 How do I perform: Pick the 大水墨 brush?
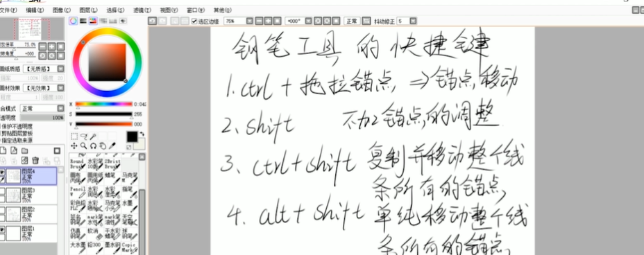point(78,247)
